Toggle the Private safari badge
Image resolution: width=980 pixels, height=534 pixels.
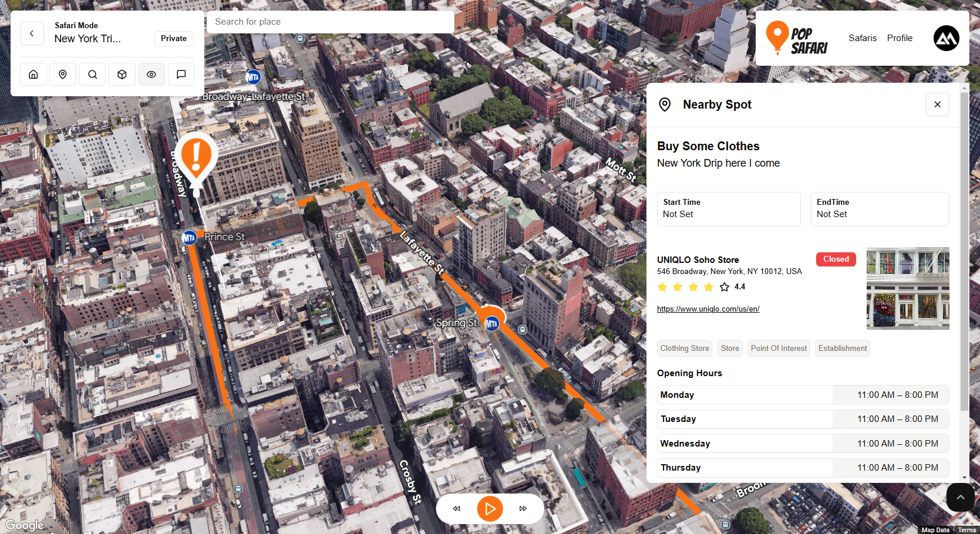pos(174,38)
